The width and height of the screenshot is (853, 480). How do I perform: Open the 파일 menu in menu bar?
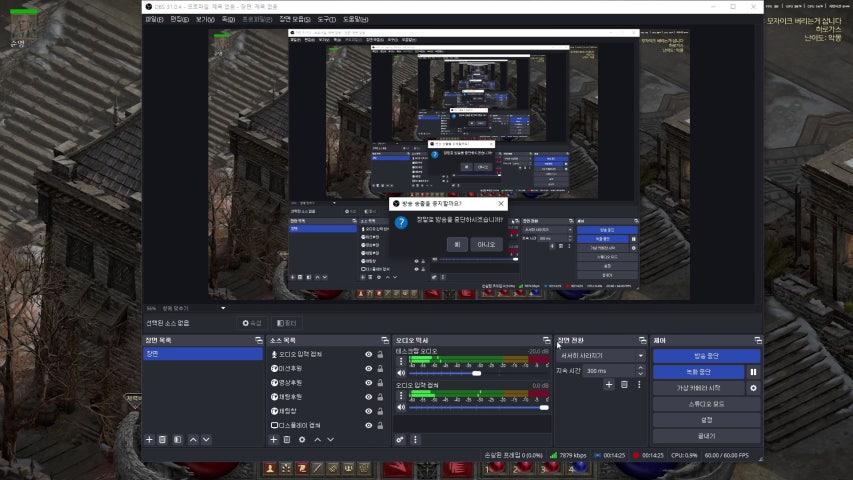(x=153, y=19)
